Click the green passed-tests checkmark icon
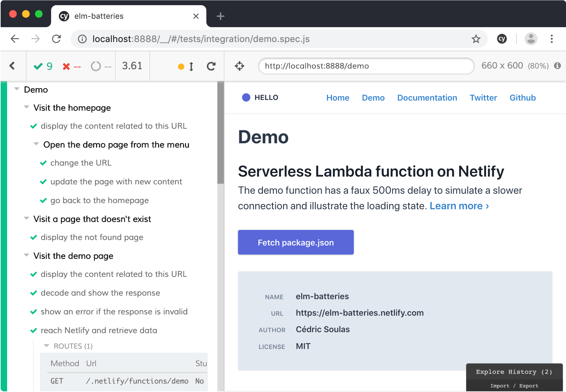Screen dimensions: 566x392 click(38, 66)
